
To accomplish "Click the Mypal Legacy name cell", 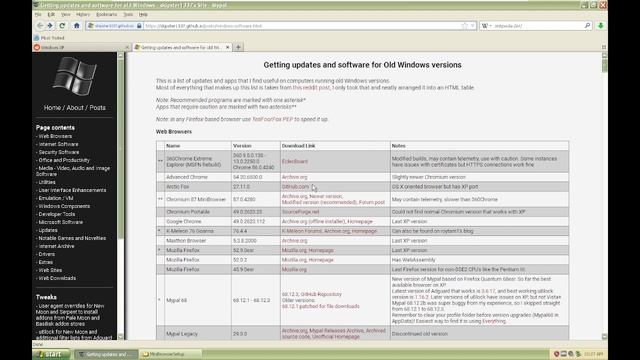I will tap(198, 334).
